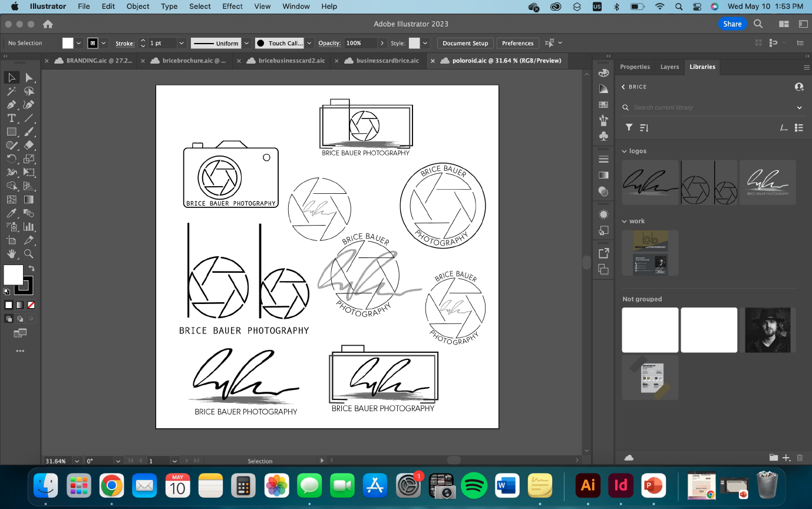The width and height of the screenshot is (812, 509).
Task: Switch to bricebrochure.aic document tab
Action: tap(194, 61)
